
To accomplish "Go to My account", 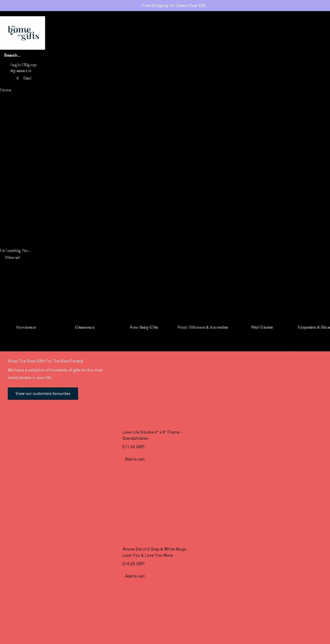I will click(x=21, y=71).
